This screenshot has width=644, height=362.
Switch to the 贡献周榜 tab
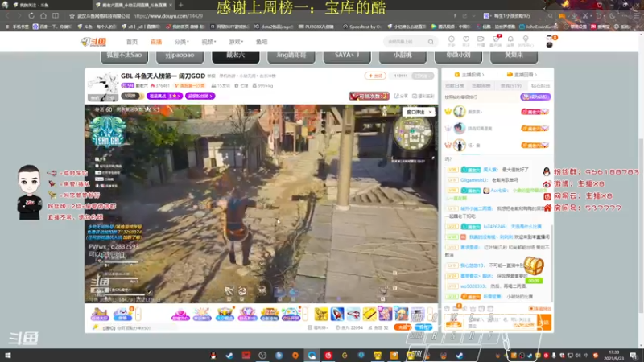tap(481, 86)
